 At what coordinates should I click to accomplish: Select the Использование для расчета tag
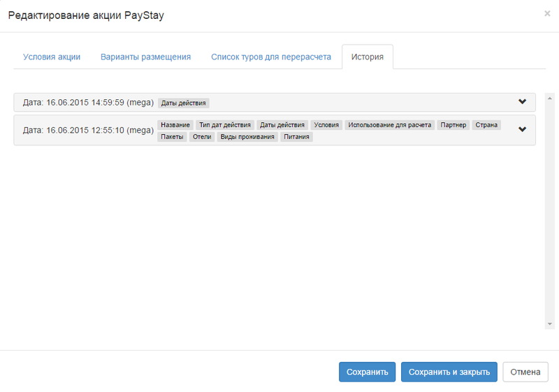tap(390, 125)
